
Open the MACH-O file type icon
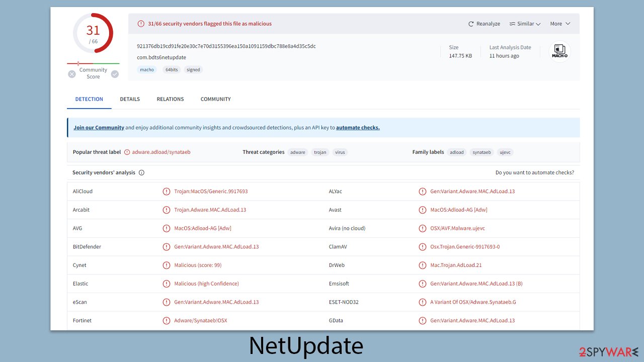[x=559, y=51]
